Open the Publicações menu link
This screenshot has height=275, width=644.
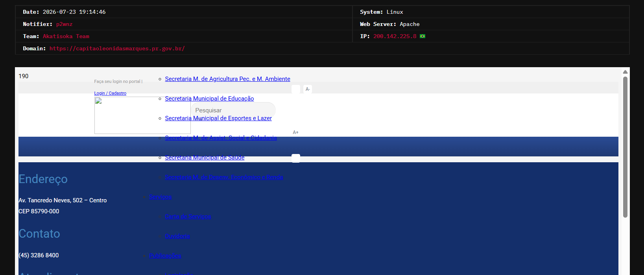[165, 256]
